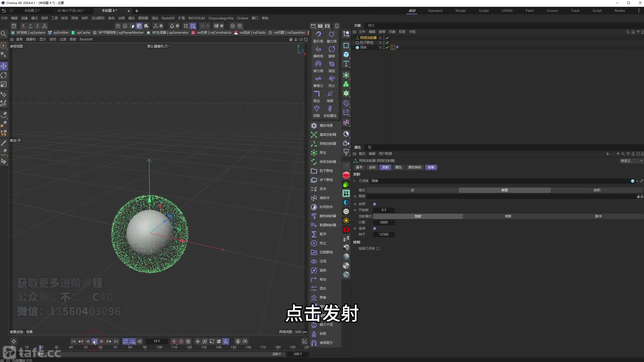Select the Scale tool in left toolbar
Viewport: 644px width, 362px height.
(x=4, y=84)
